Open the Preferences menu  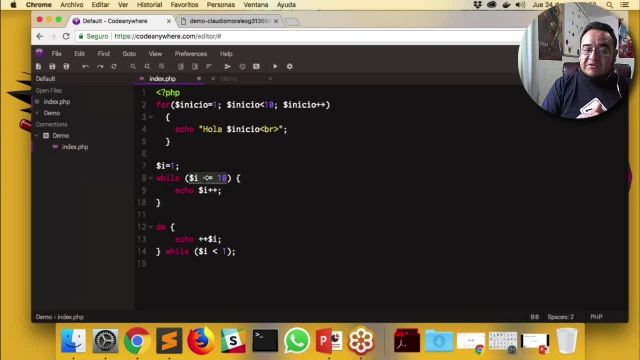pyautogui.click(x=191, y=53)
